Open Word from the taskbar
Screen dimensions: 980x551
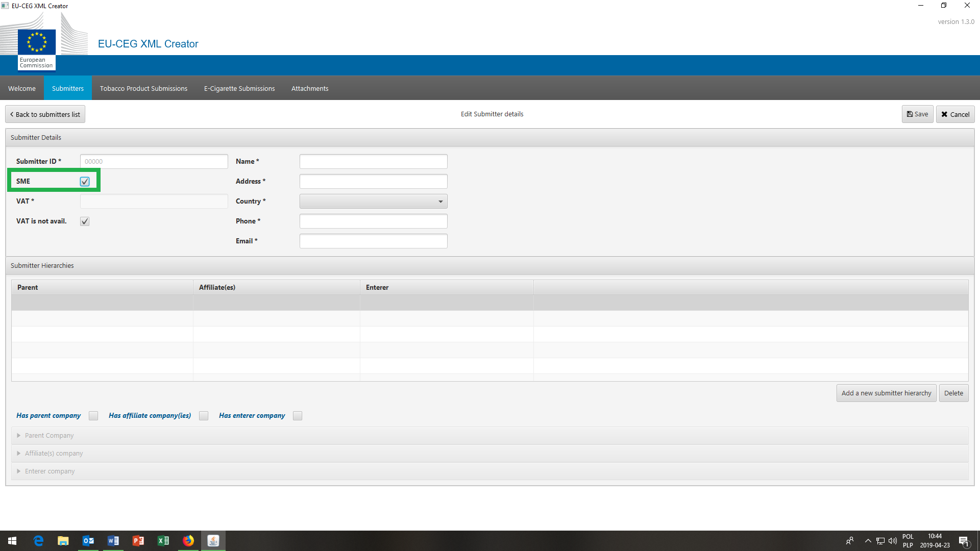pos(113,541)
